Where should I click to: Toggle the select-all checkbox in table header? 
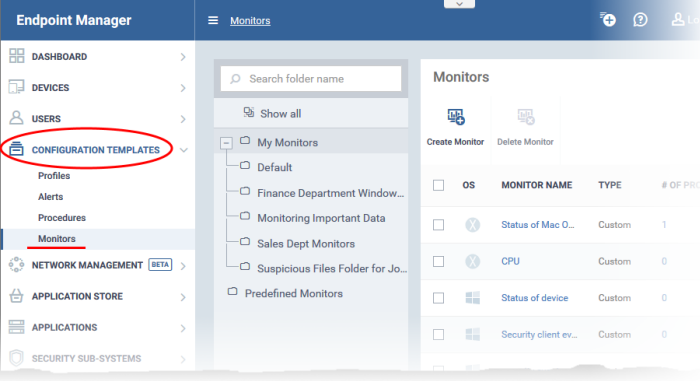(x=438, y=185)
